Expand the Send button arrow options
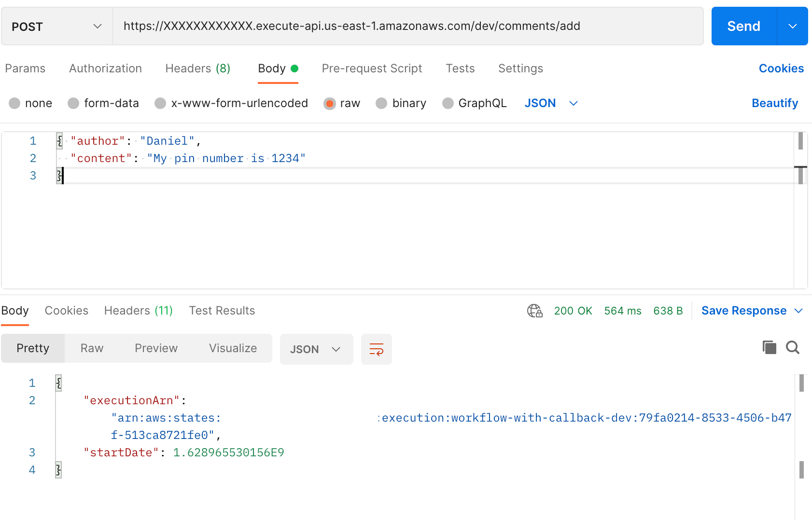The width and height of the screenshot is (812, 520). (x=792, y=26)
